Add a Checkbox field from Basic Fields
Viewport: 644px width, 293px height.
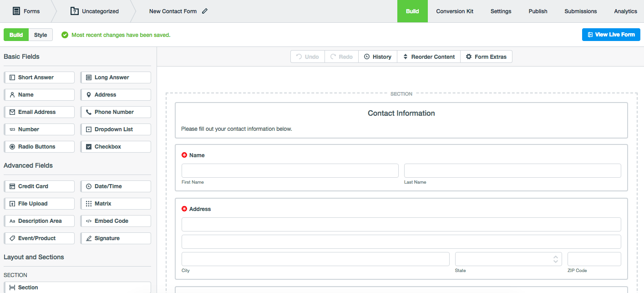pos(116,146)
